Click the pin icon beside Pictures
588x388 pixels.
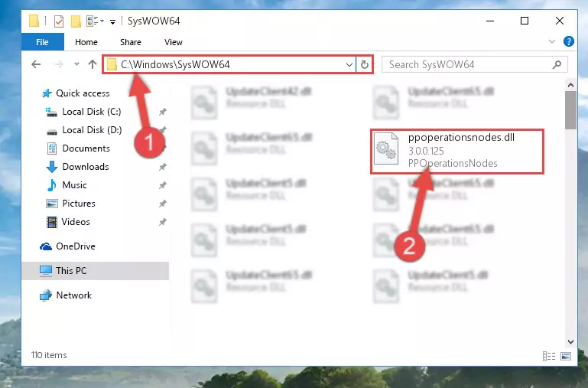[x=162, y=204]
